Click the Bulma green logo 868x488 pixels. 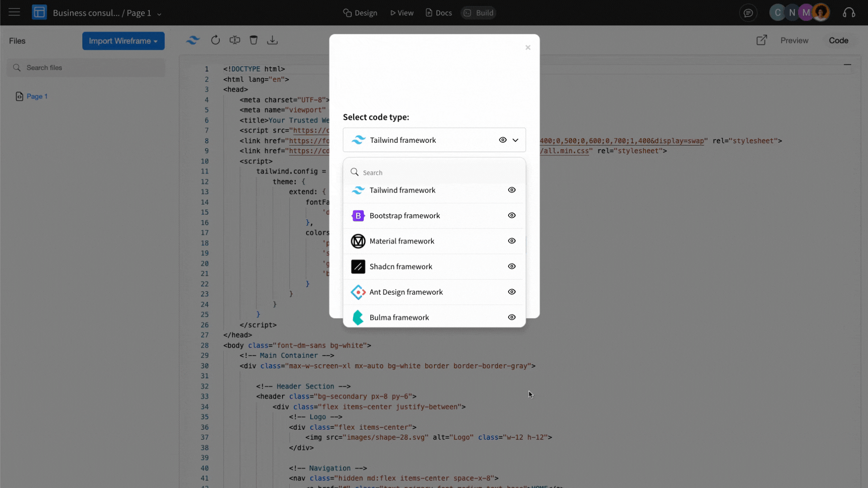358,317
